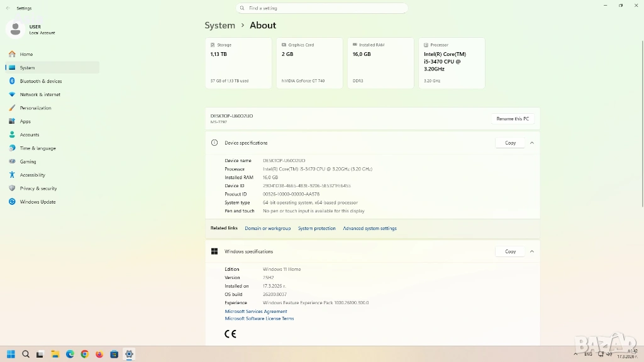
Task: Launch Firefox from the taskbar
Action: (x=99, y=354)
